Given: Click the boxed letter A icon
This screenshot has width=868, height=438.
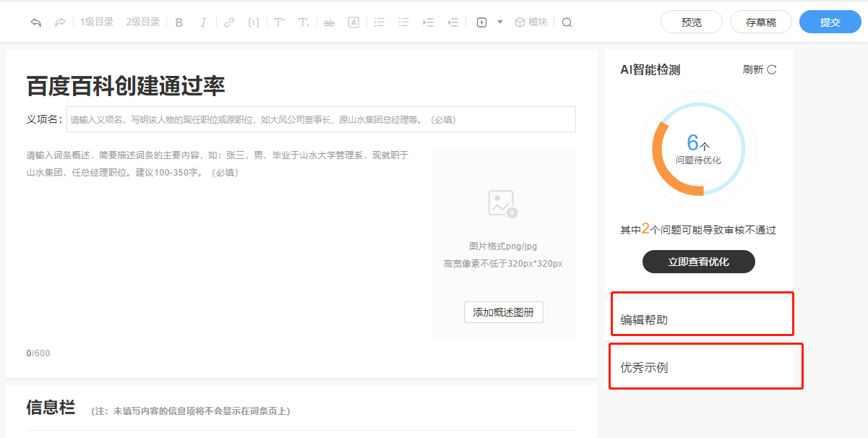Looking at the screenshot, I should [353, 22].
